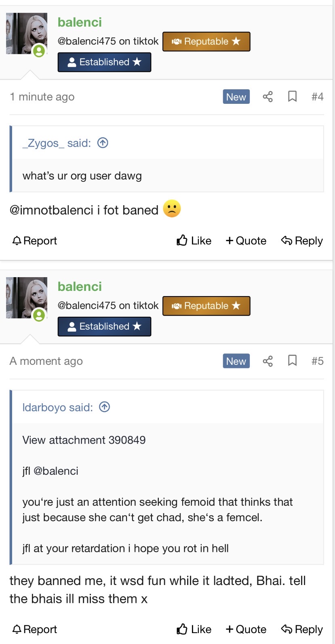Like post #5 with thumbs up
Viewport: 335px width, 644px height.
(x=194, y=629)
